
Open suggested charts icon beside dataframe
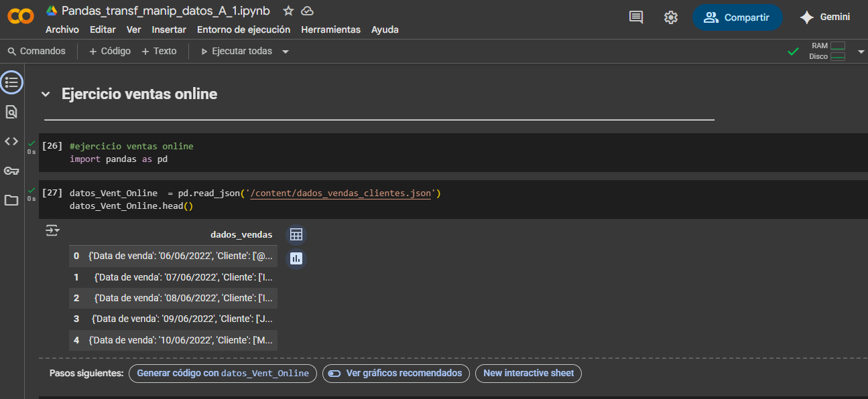[x=296, y=258]
